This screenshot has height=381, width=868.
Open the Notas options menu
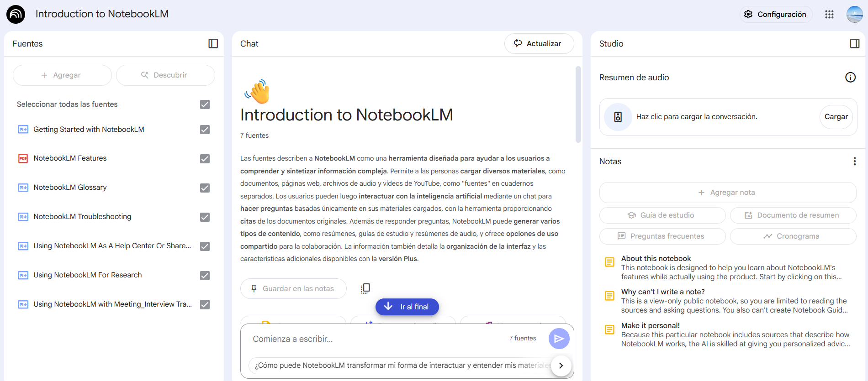pyautogui.click(x=854, y=161)
